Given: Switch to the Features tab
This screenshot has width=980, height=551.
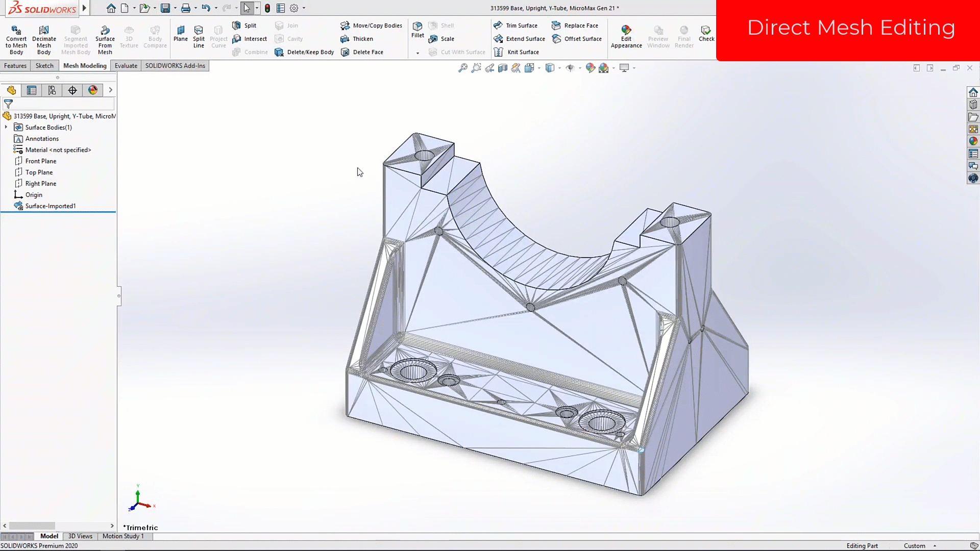Looking at the screenshot, I should [x=15, y=66].
